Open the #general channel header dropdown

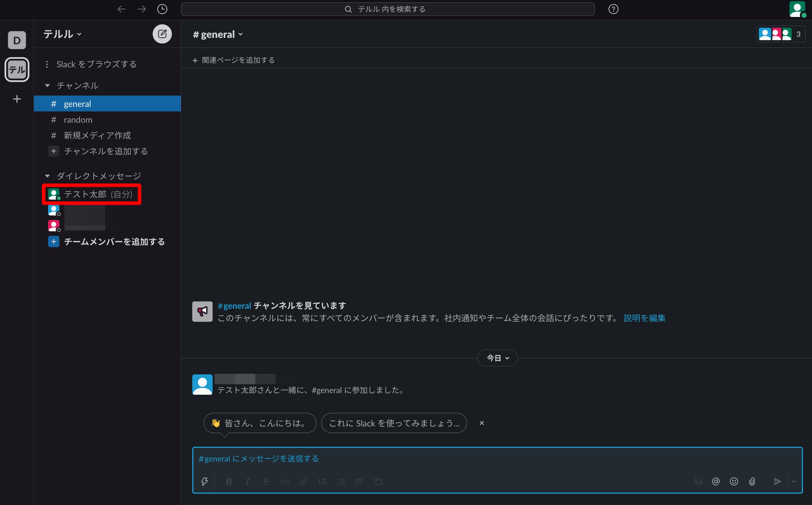click(218, 34)
